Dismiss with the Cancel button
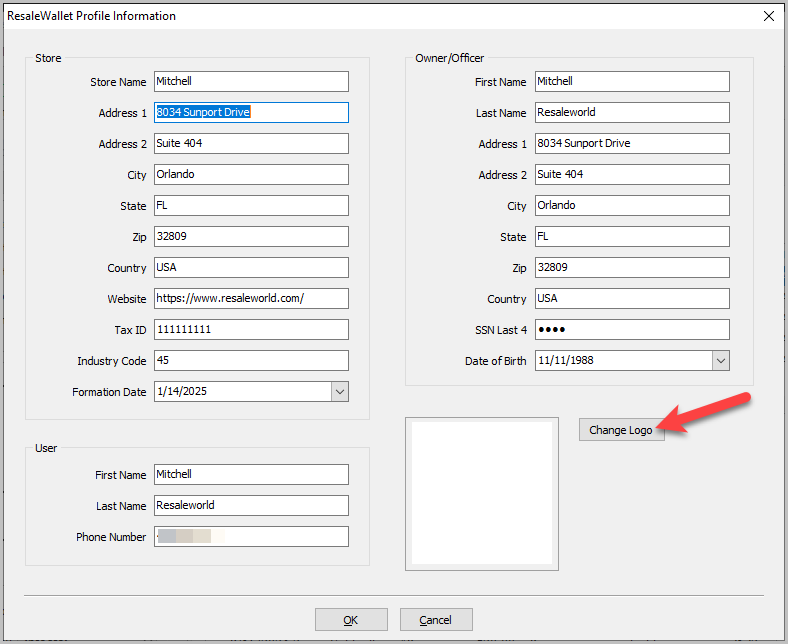Screen dimensions: 788x644 coord(436,619)
